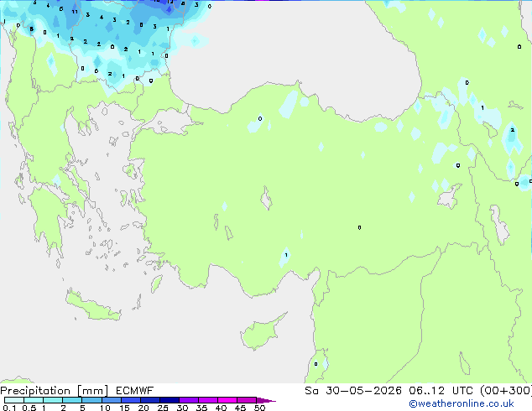
Task: Select the palest legend swatch between 0.1 and 0.5
Action: point(14,400)
